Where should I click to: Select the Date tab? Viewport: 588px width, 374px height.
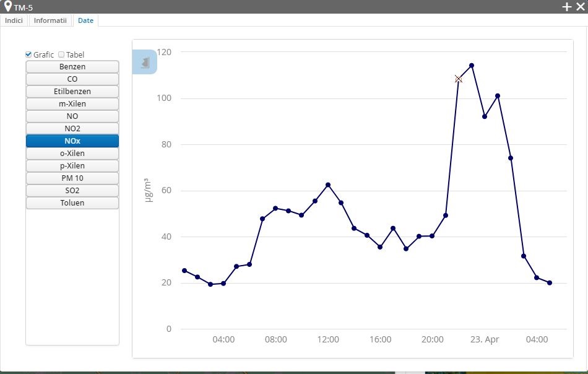pos(85,20)
